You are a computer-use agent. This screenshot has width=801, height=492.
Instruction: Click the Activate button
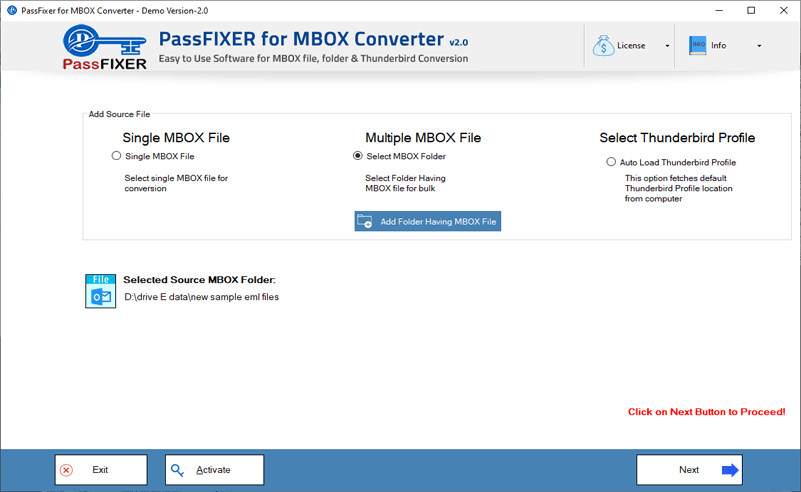click(215, 470)
